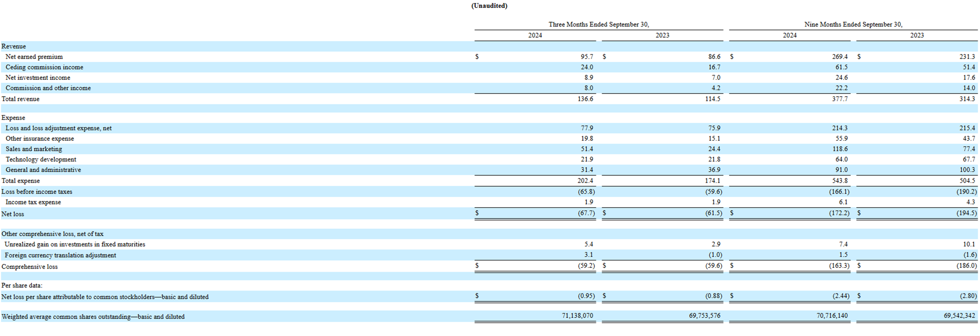
Task: Click "Other comprehensive loss, net of tax" heading
Action: [x=52, y=234]
